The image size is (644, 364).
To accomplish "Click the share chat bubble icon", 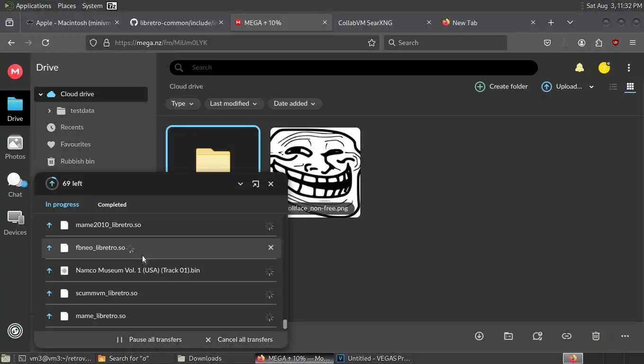I will tap(537, 336).
